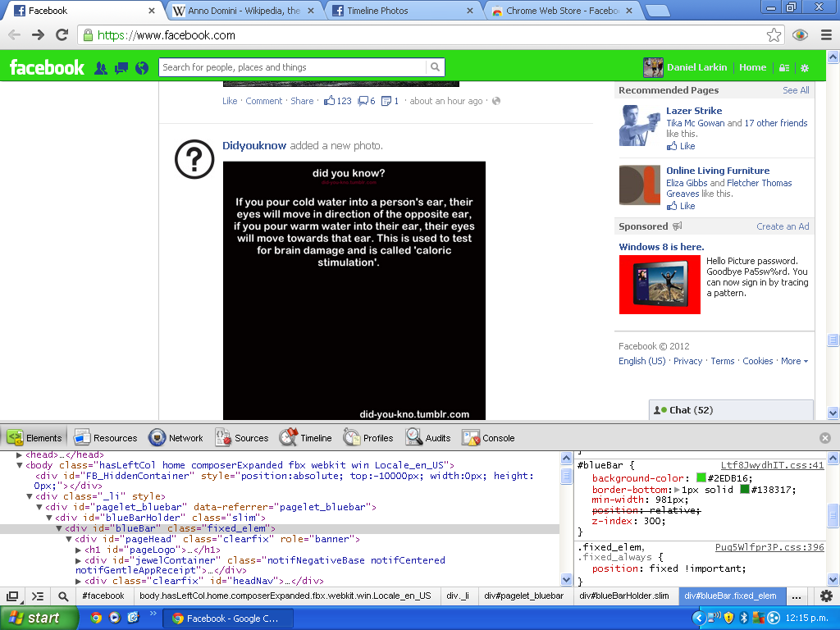840x630 pixels.
Task: Reload the page
Action: [62, 35]
